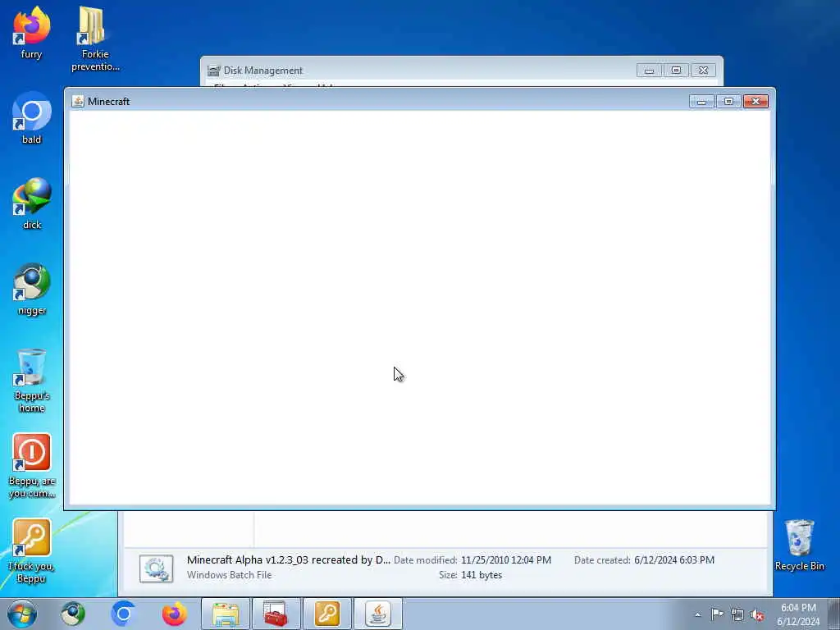This screenshot has width=840, height=630.
Task: Open the Forkie prevention folder shortcut
Action: click(95, 39)
